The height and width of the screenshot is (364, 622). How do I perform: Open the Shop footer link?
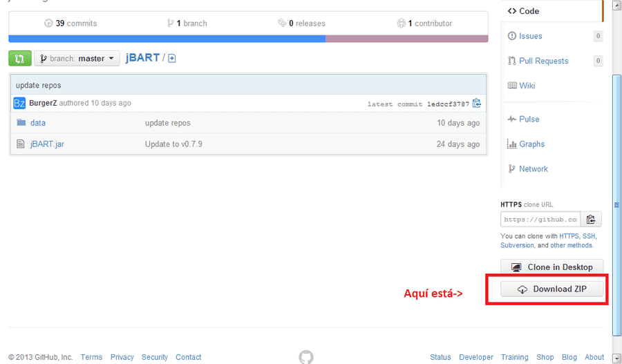(545, 357)
